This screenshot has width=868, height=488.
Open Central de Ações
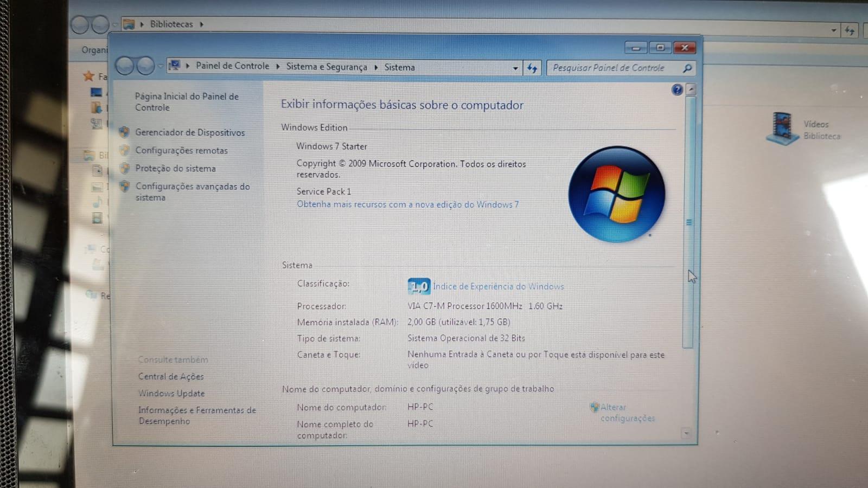171,376
